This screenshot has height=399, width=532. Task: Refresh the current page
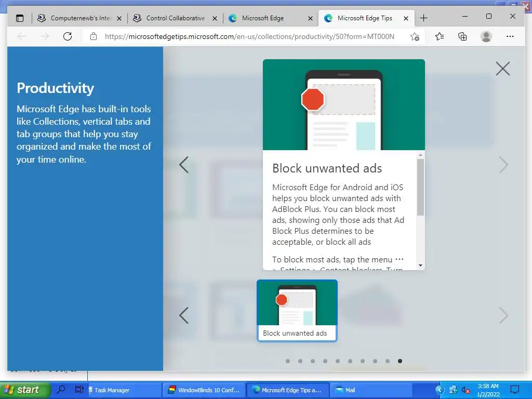(x=68, y=36)
